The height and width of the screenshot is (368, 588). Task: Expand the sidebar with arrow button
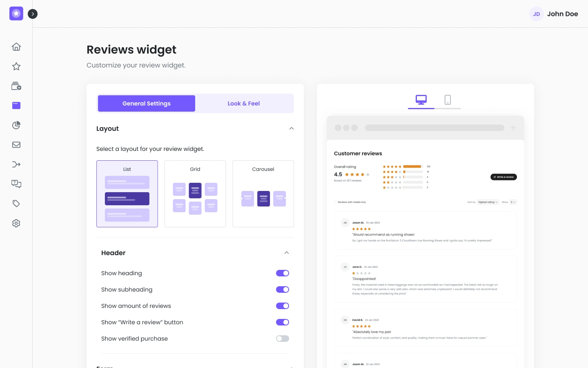33,14
